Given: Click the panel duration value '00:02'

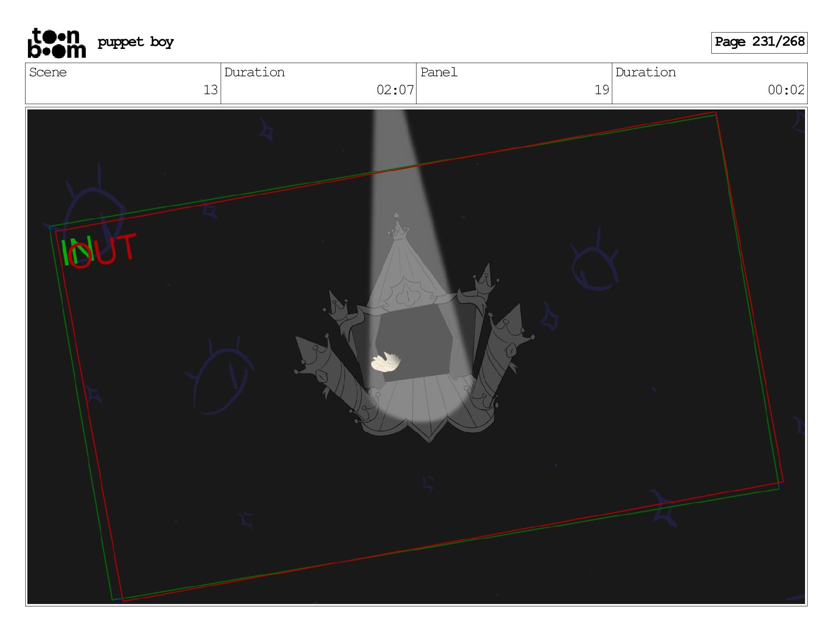Looking at the screenshot, I should (x=786, y=90).
